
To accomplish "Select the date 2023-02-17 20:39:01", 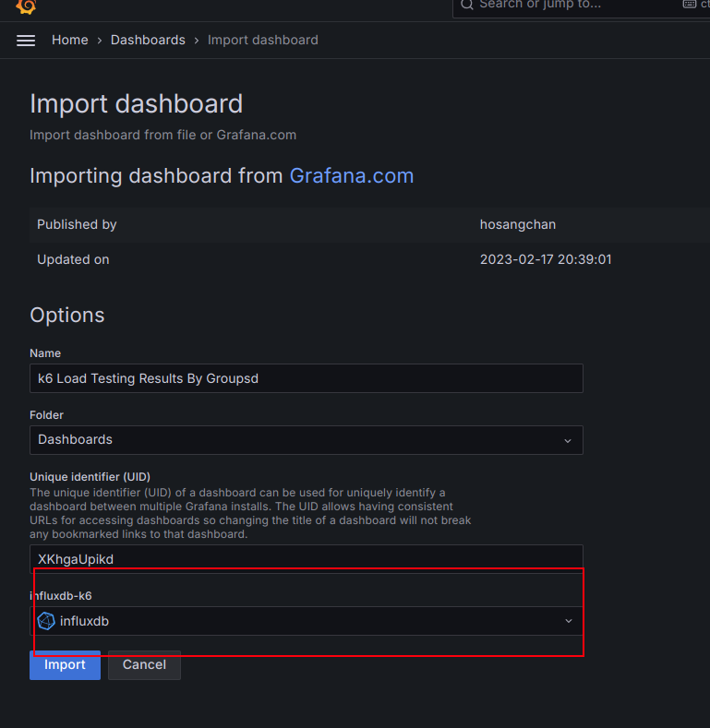I will tap(546, 259).
